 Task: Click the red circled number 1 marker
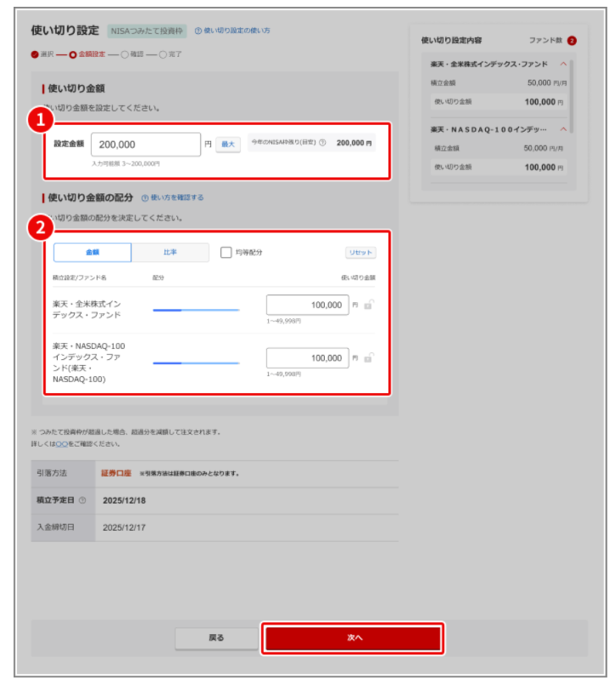(40, 120)
